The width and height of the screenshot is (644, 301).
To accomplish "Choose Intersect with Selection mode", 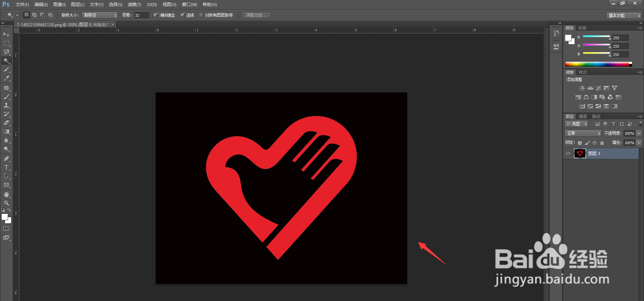I will 50,15.
